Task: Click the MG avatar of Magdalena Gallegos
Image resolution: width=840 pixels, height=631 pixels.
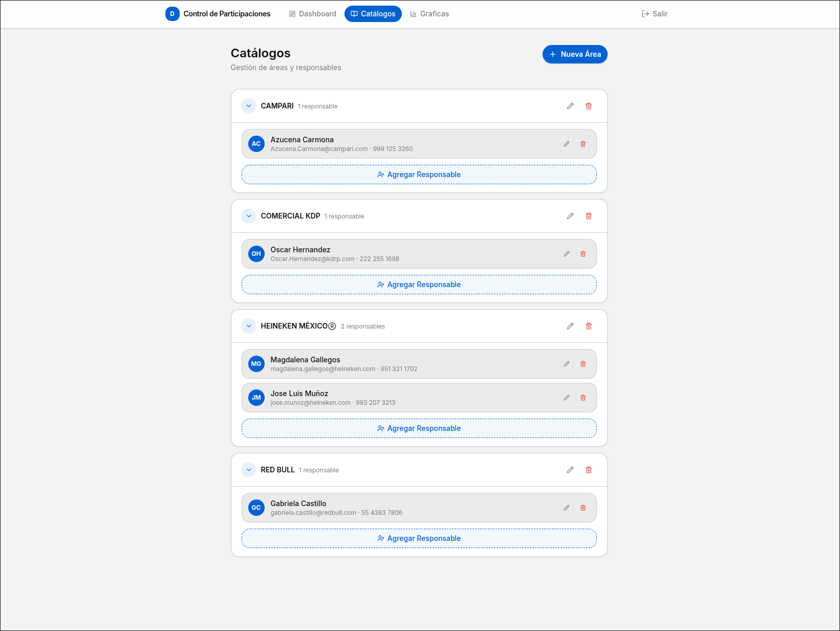Action: [x=256, y=364]
